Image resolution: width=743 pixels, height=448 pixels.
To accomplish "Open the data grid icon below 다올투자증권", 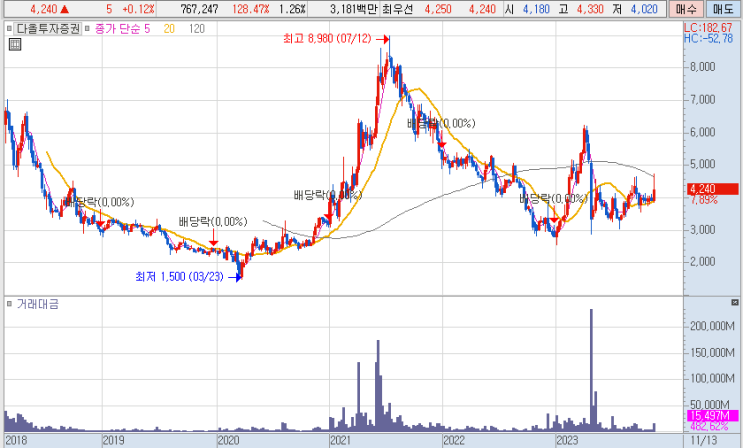I will click(15, 45).
